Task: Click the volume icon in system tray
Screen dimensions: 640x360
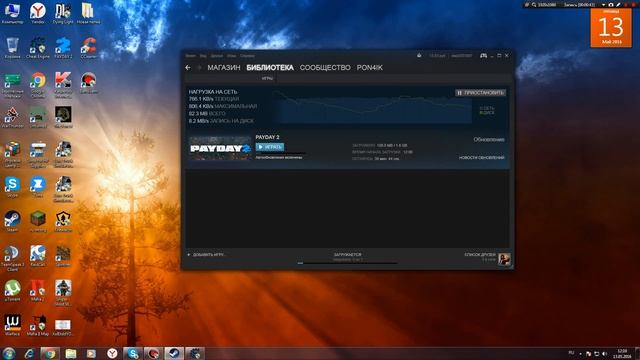Action: pos(604,353)
